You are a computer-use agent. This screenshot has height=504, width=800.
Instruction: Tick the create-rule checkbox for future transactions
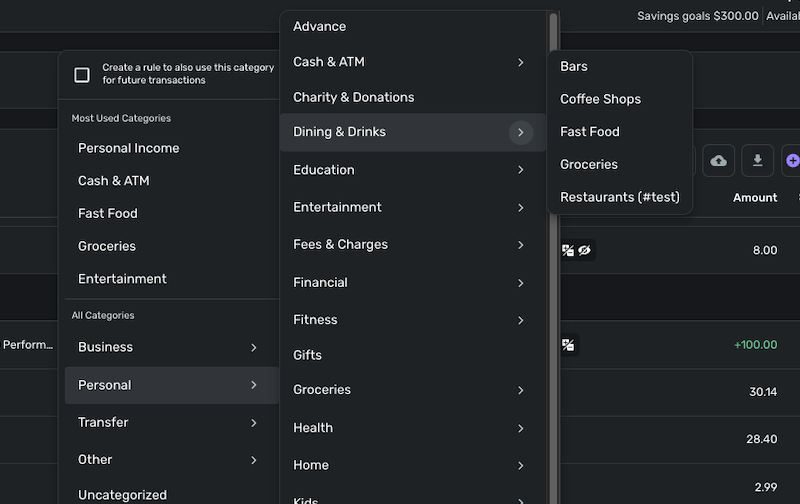coord(82,74)
